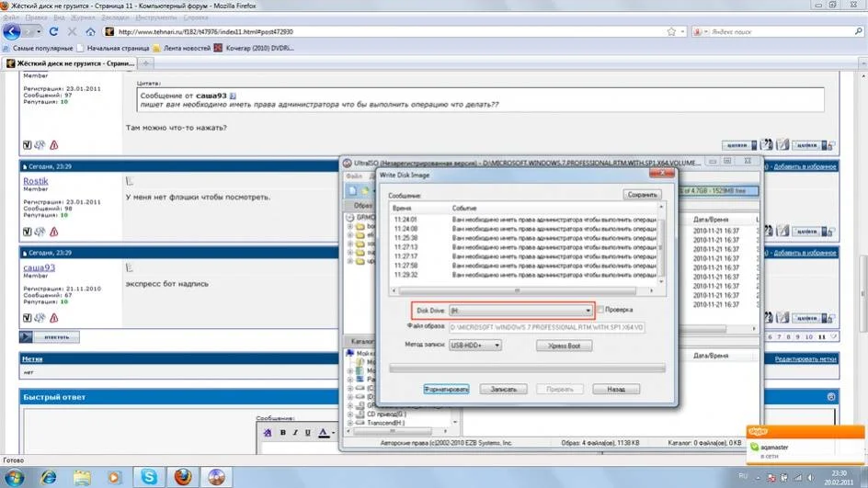The width and height of the screenshot is (868, 488).
Task: Click the Редактировать метки link
Action: pyautogui.click(x=805, y=359)
